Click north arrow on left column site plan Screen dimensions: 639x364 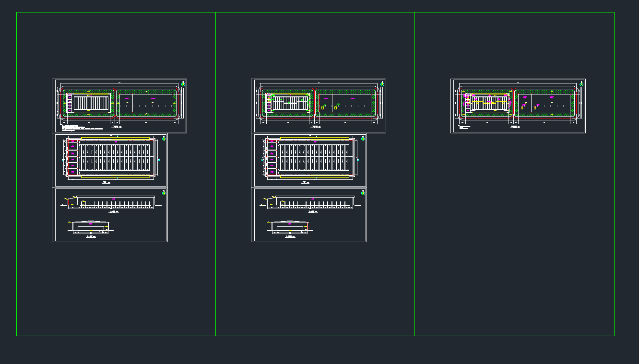tap(183, 84)
